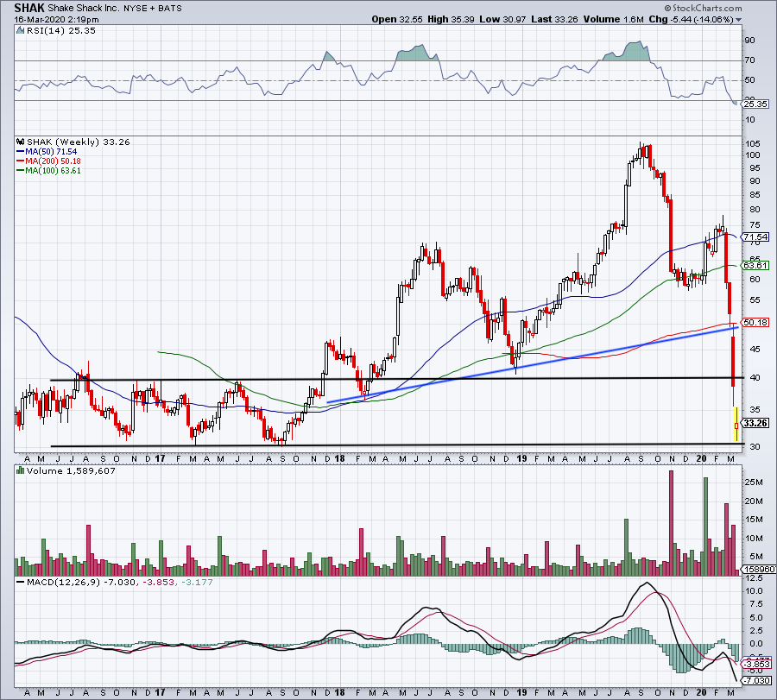The image size is (777, 700).
Task: Click the Chg -5.44 (-14.06%) value
Action: point(691,19)
